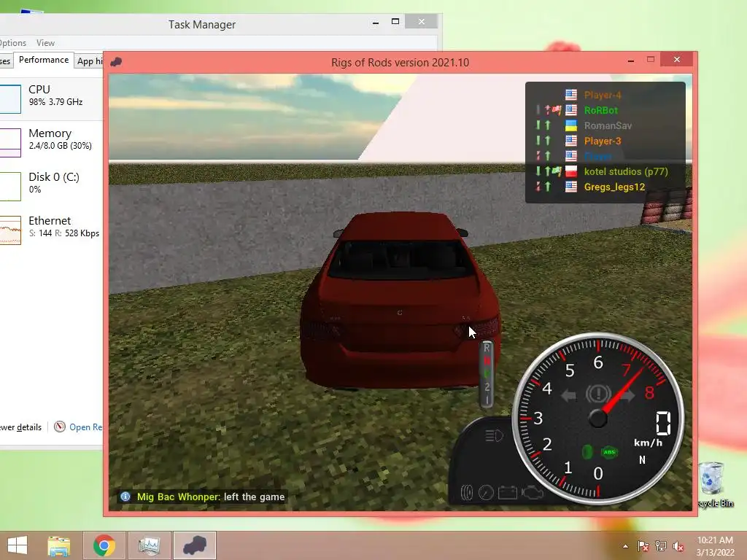Click the Open Resource Monitor link
The width and height of the screenshot is (747, 560).
86,427
